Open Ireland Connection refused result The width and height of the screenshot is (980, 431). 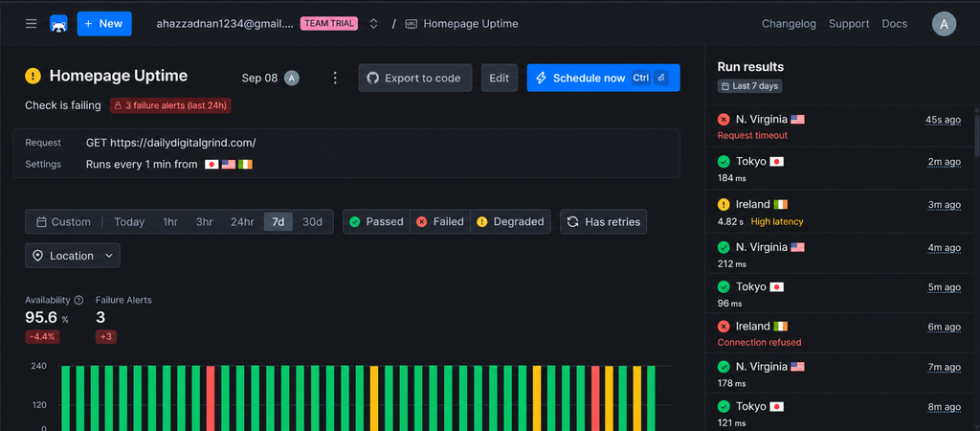[839, 332]
